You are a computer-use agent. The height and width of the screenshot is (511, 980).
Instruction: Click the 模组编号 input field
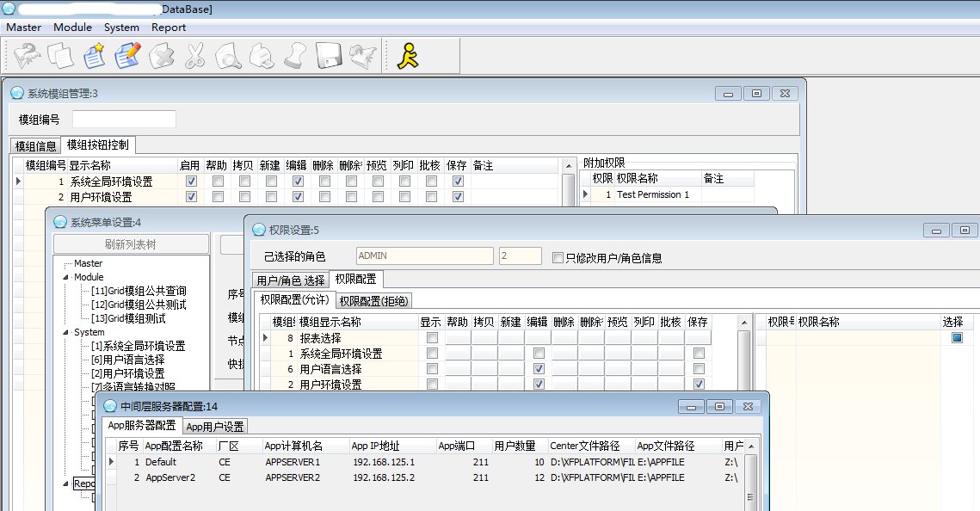124,120
